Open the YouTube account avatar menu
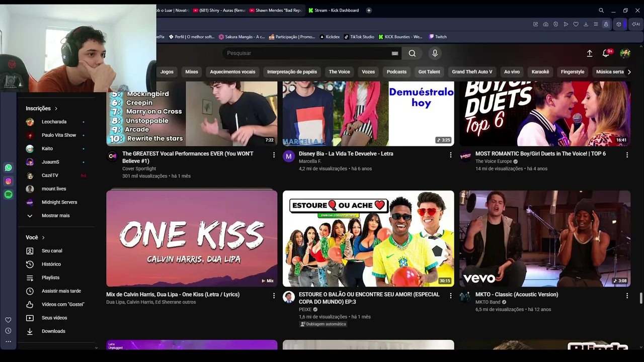The image size is (644, 362). coord(625,53)
